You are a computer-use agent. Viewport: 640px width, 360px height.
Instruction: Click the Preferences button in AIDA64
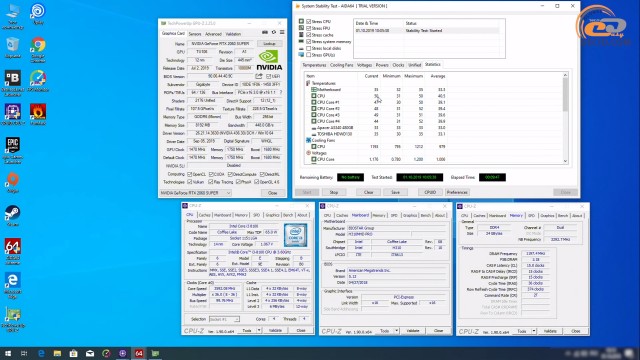[457, 192]
